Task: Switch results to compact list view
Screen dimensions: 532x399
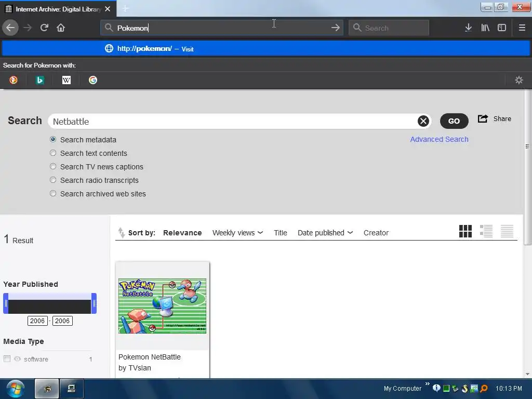Action: [x=507, y=231]
